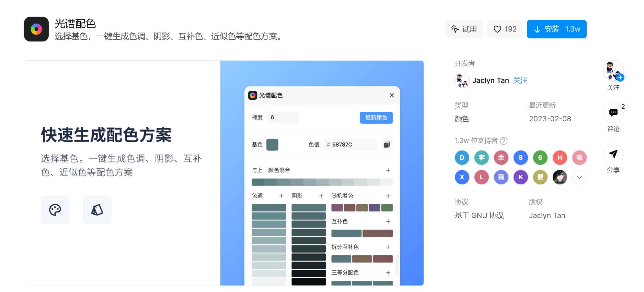The image size is (644, 292).
Task: Open the comments bubble icon
Action: [x=613, y=113]
